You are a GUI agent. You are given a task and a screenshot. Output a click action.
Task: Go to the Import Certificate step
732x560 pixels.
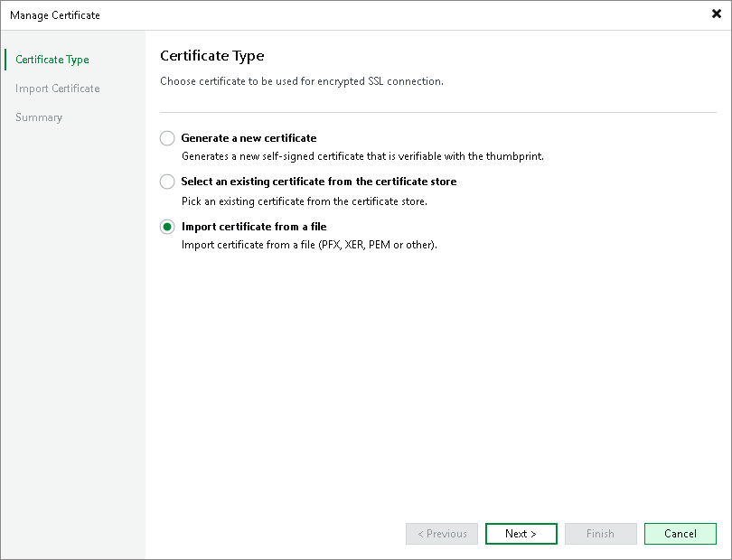pos(57,89)
